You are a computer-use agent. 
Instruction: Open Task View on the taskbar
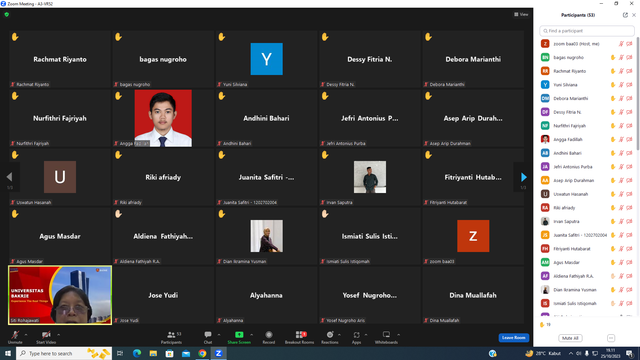pos(120,353)
